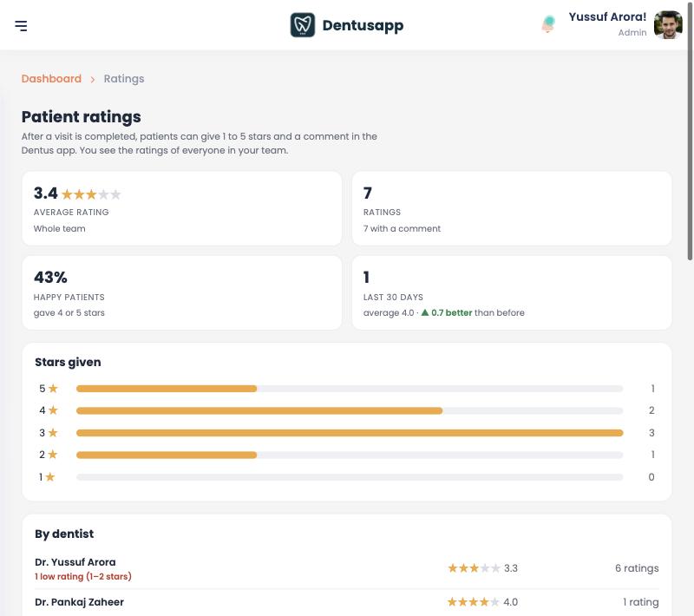Click 1 low rating (1–2 stars) warning

point(83,576)
